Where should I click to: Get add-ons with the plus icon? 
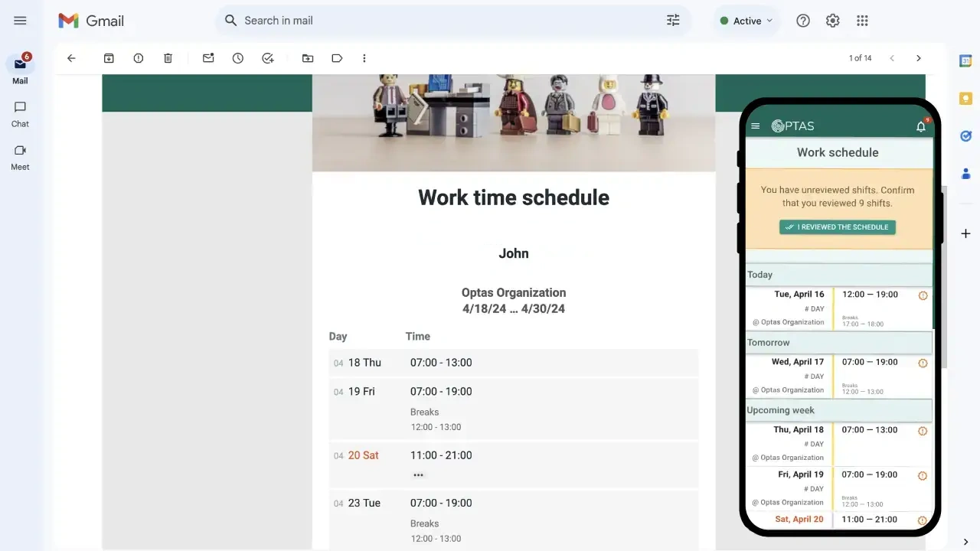965,233
